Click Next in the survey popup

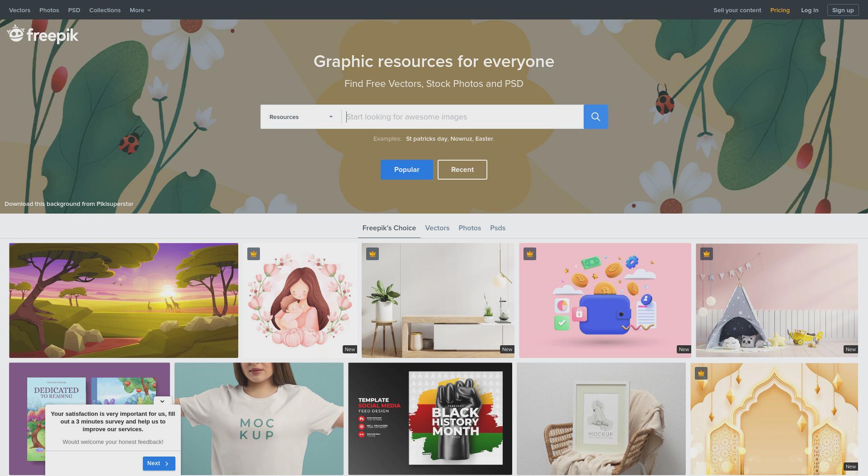coord(159,463)
